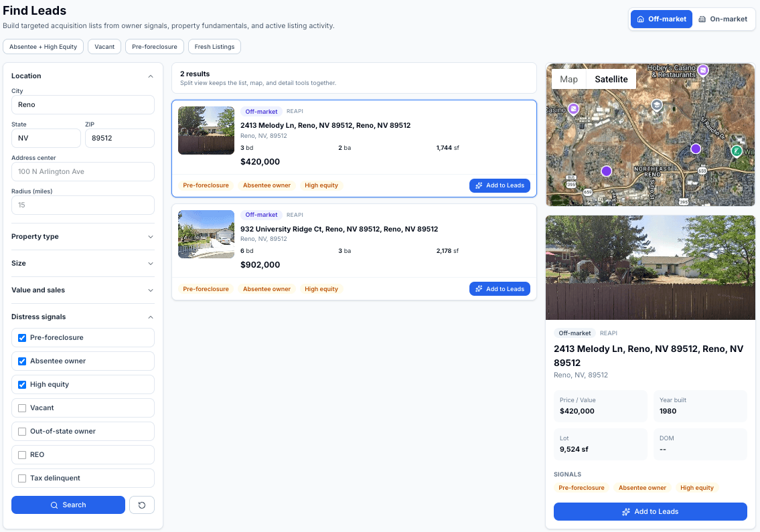
Task: Switch map to Map view
Action: 568,80
